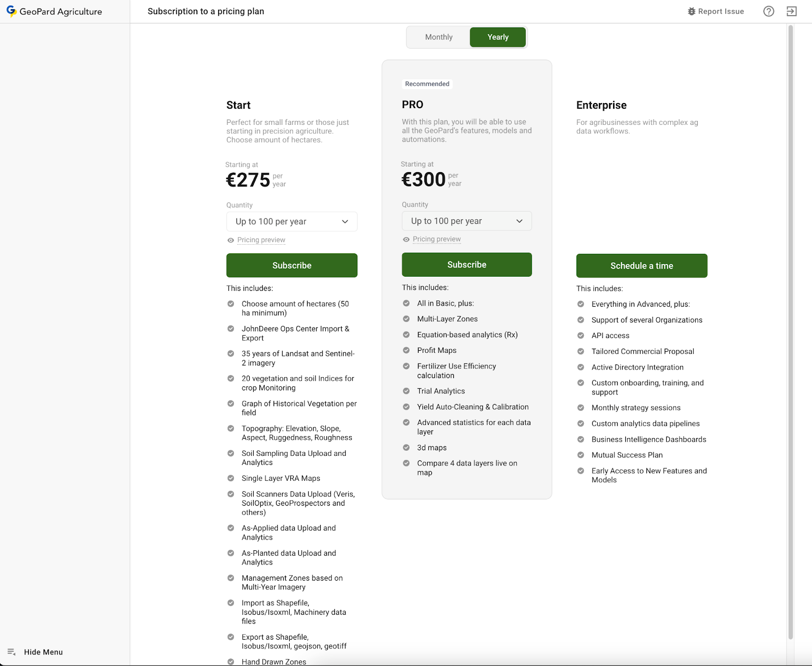Click the logout exit icon

click(791, 11)
